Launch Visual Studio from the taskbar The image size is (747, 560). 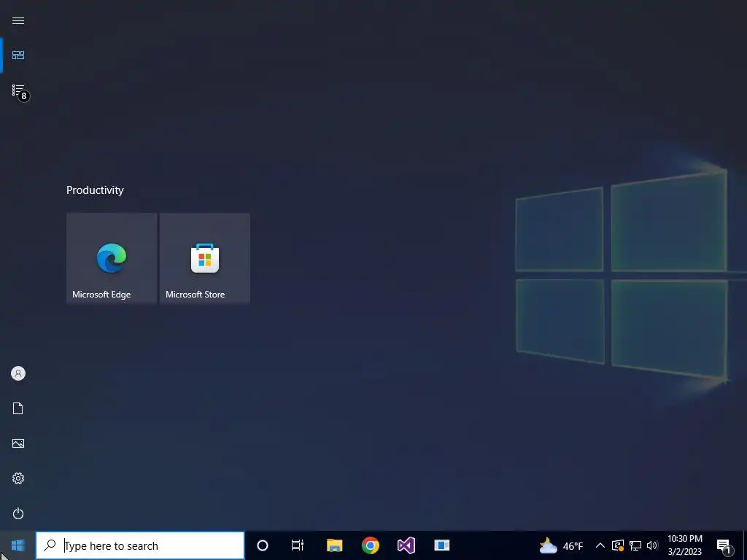click(406, 545)
